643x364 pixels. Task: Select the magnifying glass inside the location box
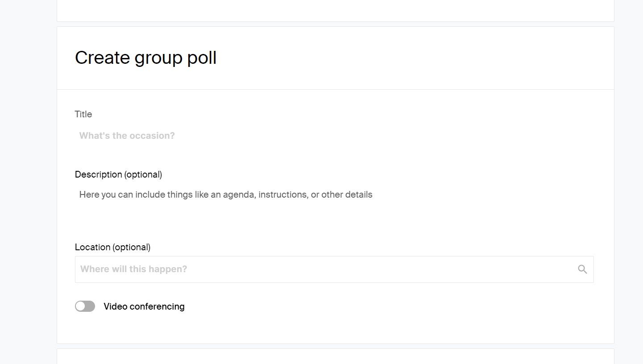click(583, 269)
